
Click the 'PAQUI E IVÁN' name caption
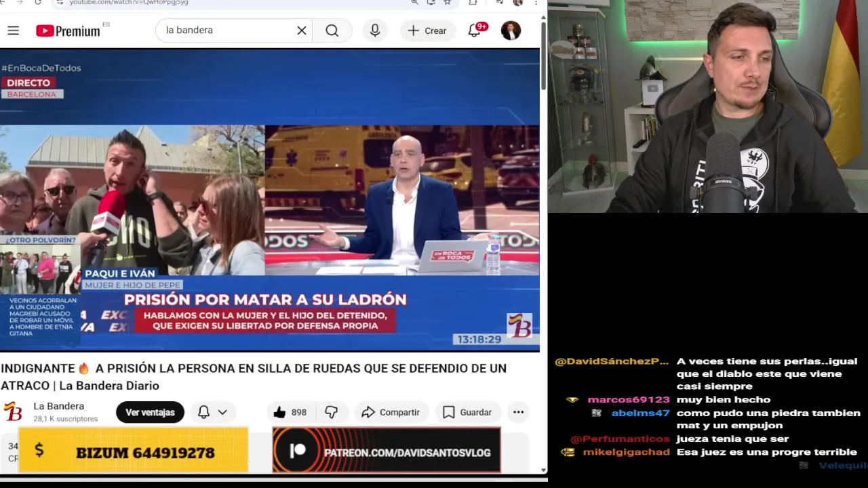pyautogui.click(x=120, y=273)
